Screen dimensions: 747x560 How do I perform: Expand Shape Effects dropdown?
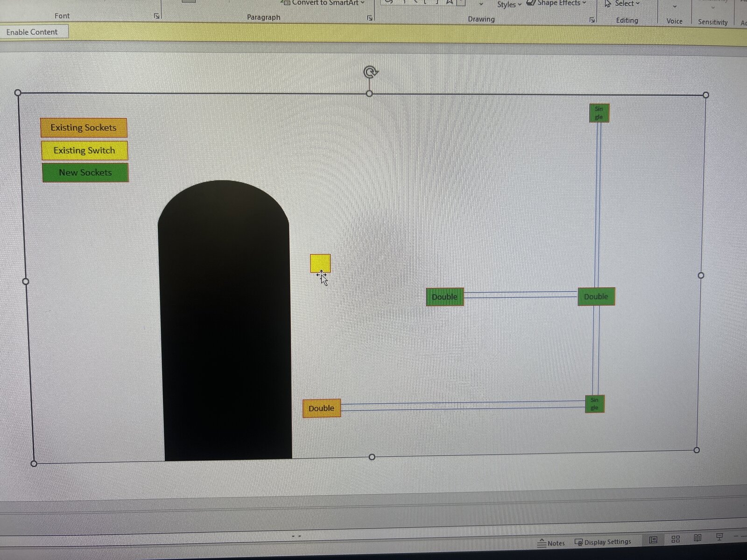click(557, 3)
